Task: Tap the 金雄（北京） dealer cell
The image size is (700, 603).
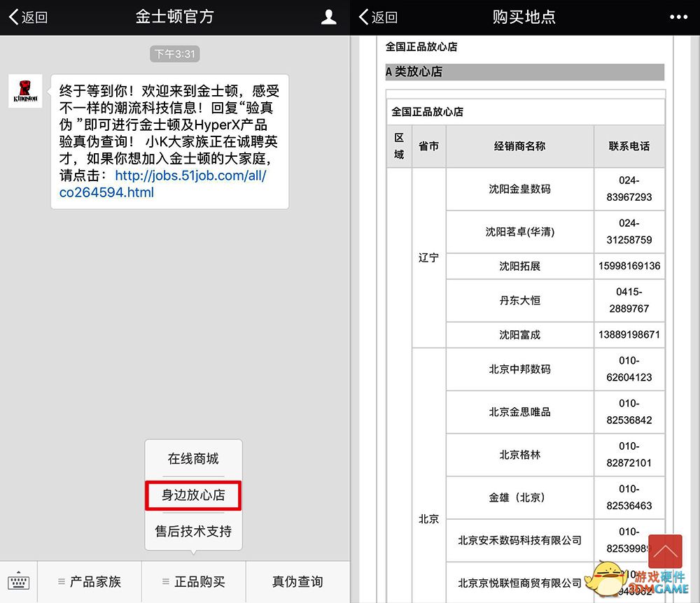Action: (x=519, y=498)
